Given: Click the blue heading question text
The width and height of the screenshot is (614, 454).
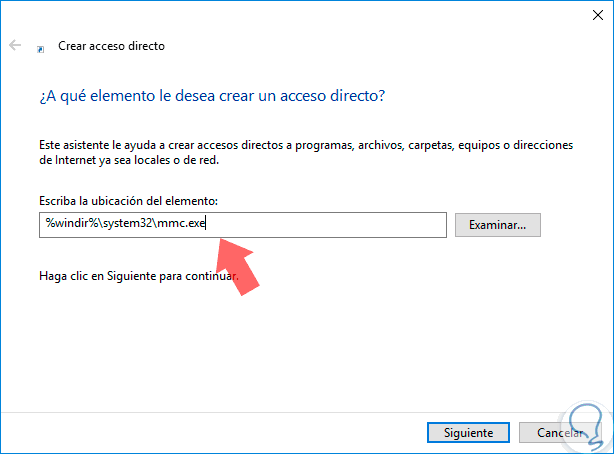Looking at the screenshot, I should 212,97.
